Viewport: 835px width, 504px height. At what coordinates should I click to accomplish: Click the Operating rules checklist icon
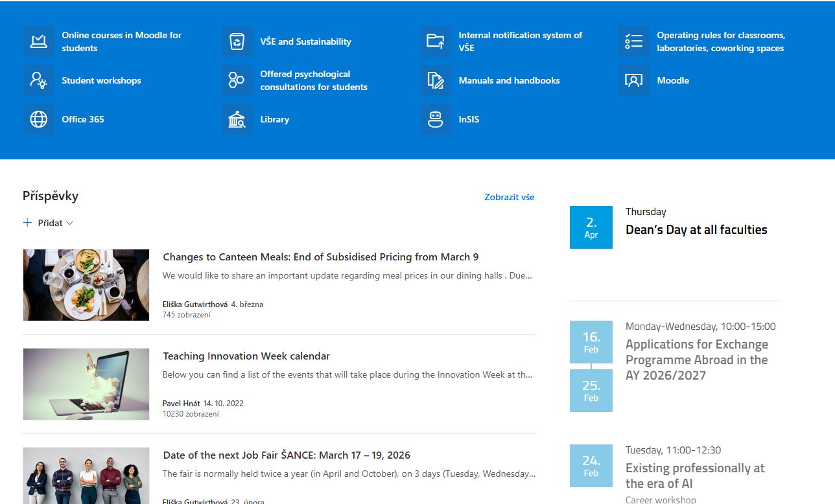[634, 41]
